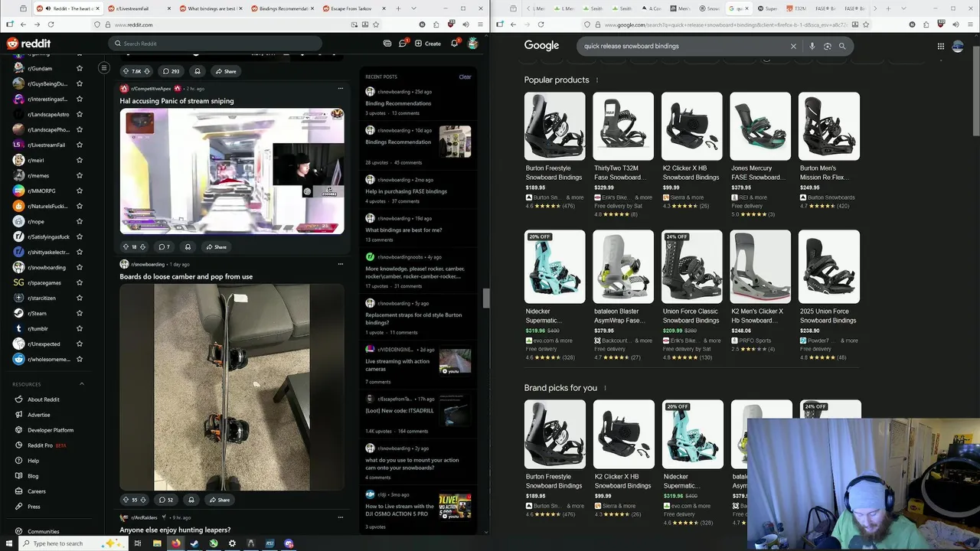
Task: Open the Google logo homepage
Action: click(x=541, y=46)
